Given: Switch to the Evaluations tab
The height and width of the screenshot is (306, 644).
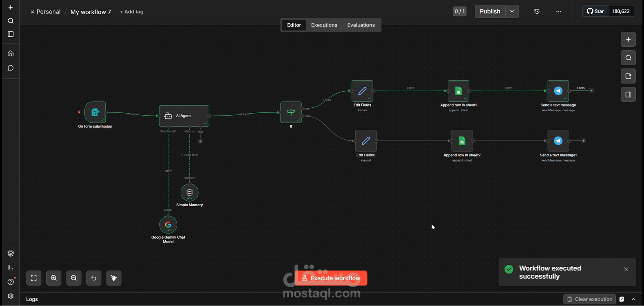Looking at the screenshot, I should tap(361, 25).
